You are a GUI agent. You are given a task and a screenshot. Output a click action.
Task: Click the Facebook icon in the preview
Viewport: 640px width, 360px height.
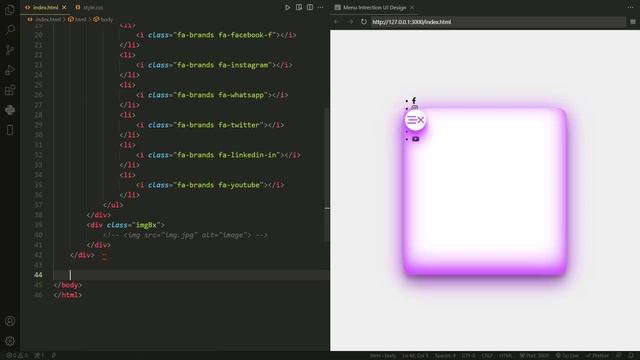tap(414, 100)
